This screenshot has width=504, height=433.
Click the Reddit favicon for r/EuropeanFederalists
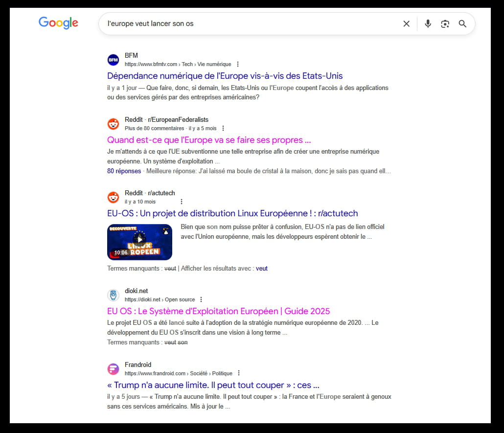[x=113, y=124]
